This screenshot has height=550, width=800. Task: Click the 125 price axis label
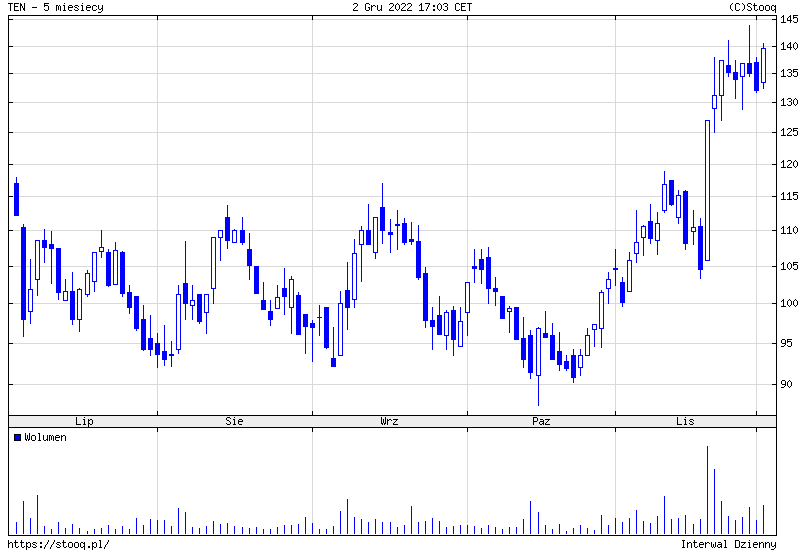click(789, 133)
